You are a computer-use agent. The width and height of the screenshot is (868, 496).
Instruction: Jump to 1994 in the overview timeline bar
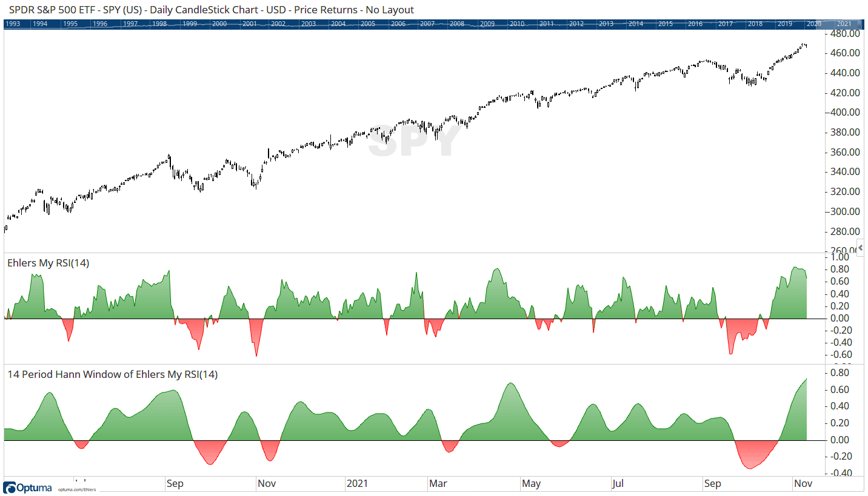41,24
